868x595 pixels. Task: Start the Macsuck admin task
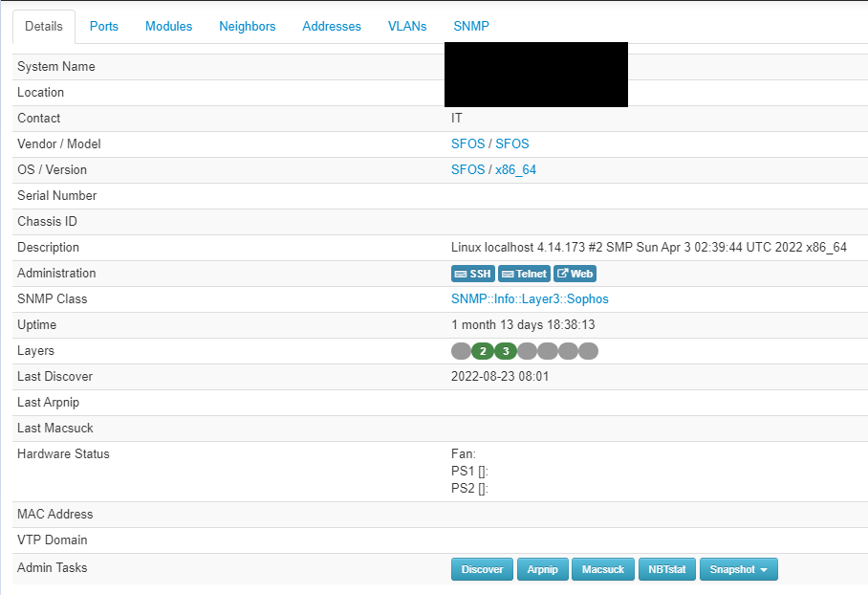602,568
